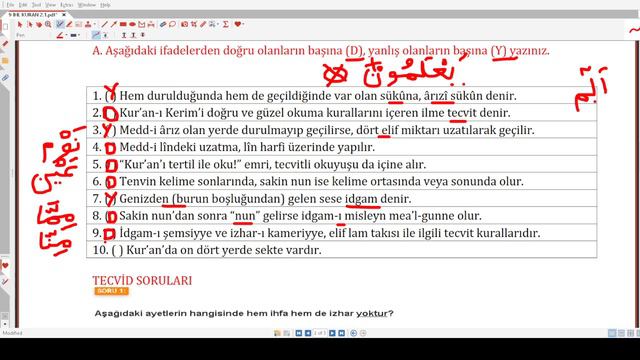The image size is (640, 360).
Task: Open the Edit menu
Action: (23, 5)
